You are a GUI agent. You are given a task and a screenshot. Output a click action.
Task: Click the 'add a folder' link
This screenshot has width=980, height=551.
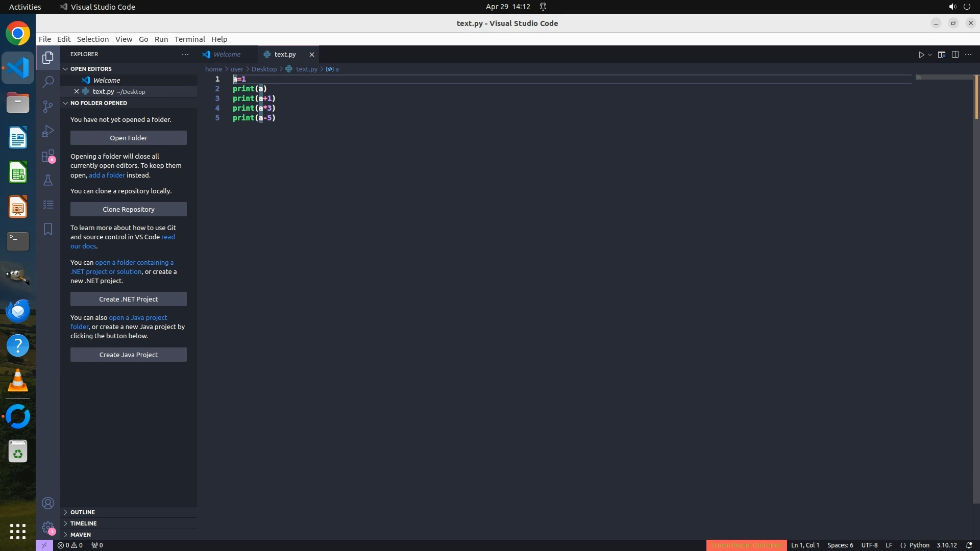(x=107, y=175)
